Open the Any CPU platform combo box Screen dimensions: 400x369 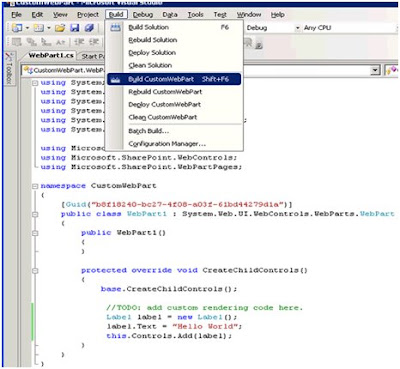pos(350,28)
